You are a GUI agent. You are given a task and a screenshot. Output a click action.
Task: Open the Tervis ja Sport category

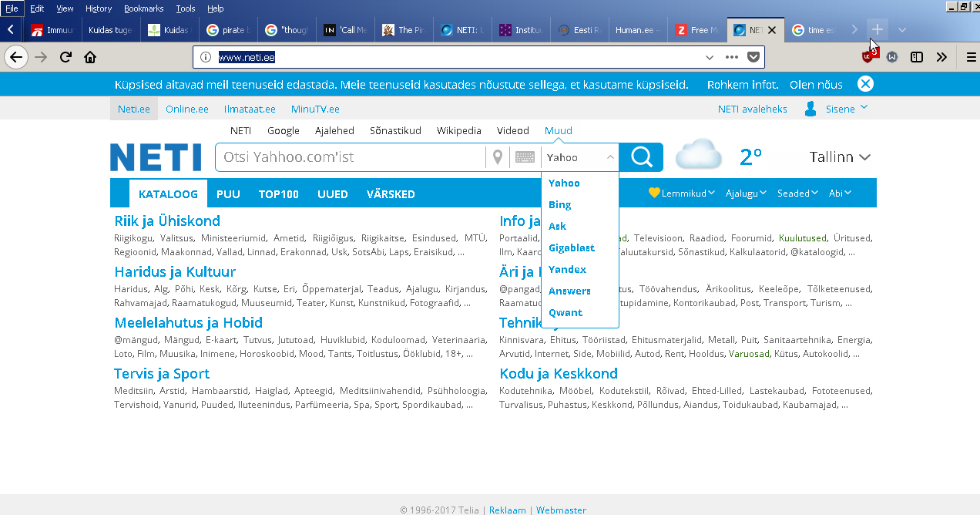pos(162,374)
